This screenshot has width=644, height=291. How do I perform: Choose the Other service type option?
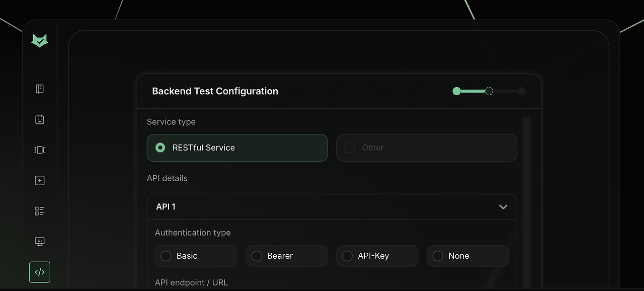(x=350, y=148)
